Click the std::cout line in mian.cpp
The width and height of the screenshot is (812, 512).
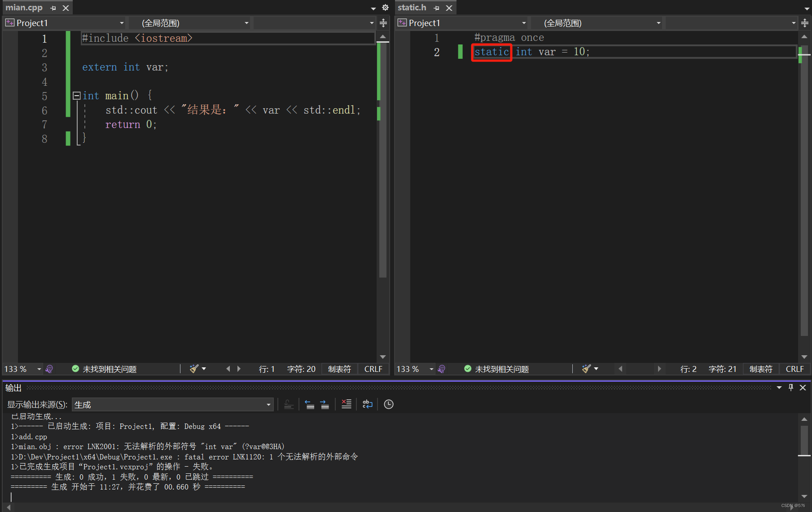click(x=233, y=110)
